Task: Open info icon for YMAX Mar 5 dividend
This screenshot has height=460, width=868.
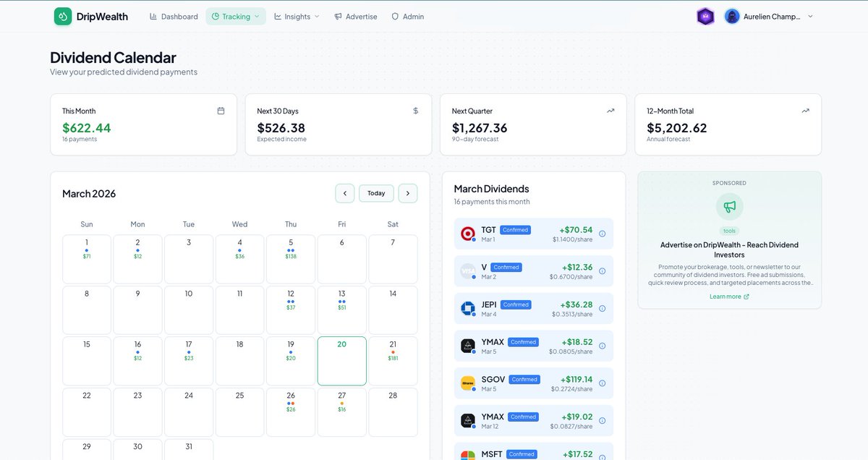Action: (602, 346)
